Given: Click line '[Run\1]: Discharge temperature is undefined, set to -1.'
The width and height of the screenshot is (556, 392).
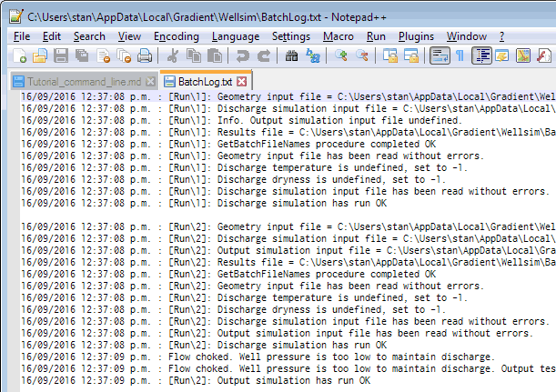Looking at the screenshot, I should pos(244,167).
